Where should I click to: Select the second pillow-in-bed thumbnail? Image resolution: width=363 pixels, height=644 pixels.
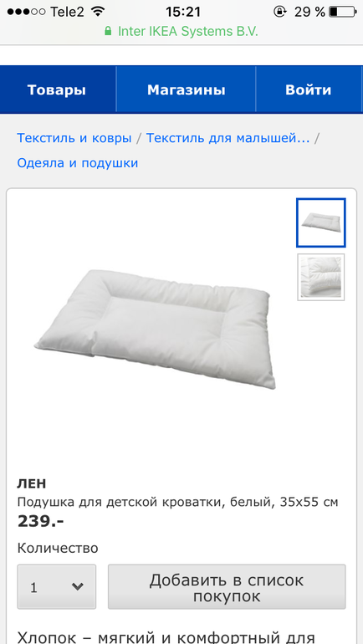coord(321,277)
